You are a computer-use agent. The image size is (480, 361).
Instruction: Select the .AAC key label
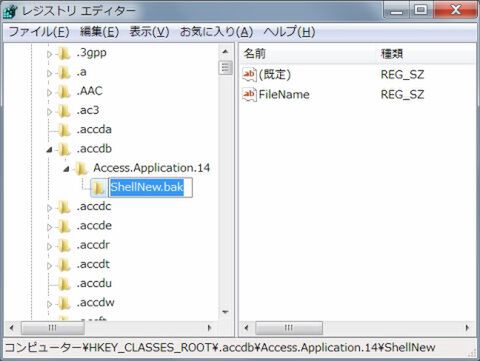click(x=89, y=91)
